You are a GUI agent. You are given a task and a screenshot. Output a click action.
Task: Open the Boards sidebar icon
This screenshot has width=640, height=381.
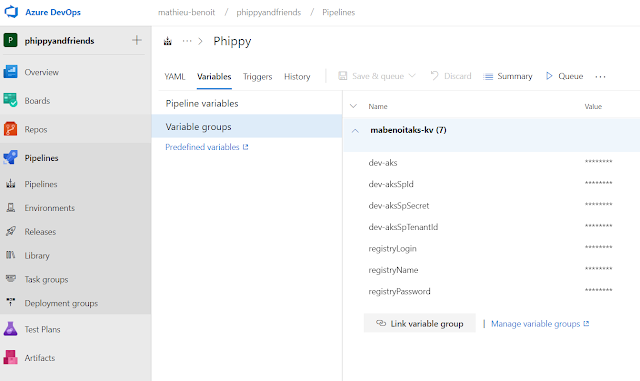(x=10, y=100)
